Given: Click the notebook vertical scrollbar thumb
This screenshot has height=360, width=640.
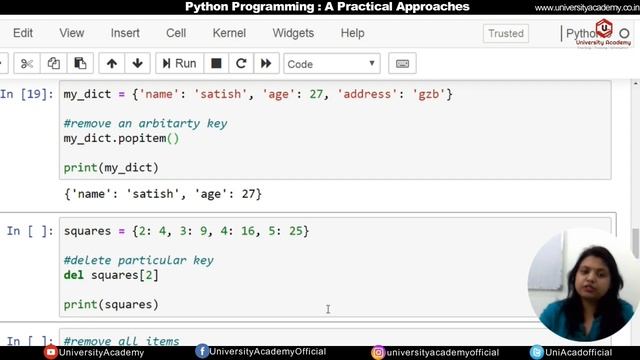Looking at the screenshot, I should (x=636, y=243).
